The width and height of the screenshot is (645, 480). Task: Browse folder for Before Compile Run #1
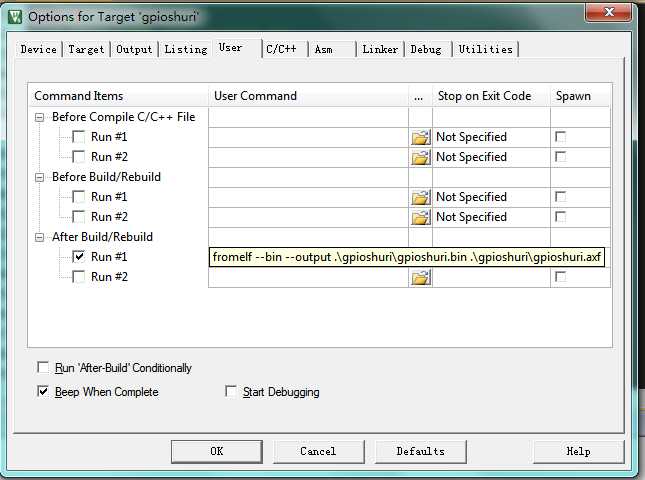(x=420, y=137)
